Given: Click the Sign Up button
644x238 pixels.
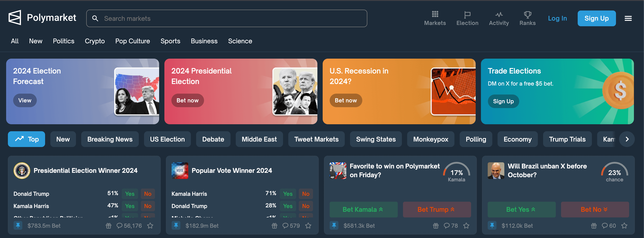Looking at the screenshot, I should tap(597, 18).
